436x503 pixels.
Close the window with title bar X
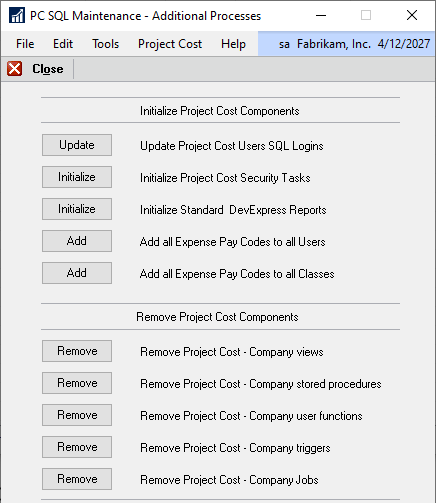412,15
